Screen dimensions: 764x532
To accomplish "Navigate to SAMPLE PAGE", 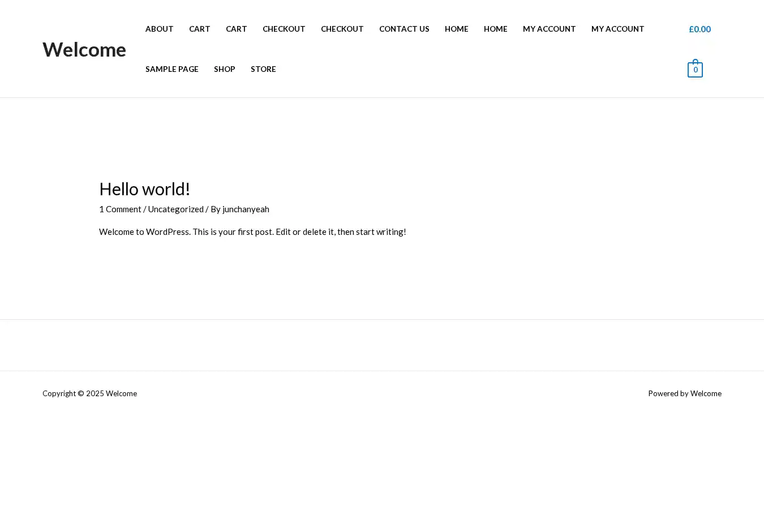I will pyautogui.click(x=171, y=69).
